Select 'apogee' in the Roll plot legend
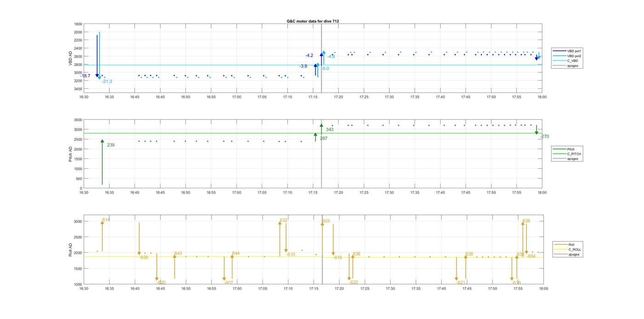The width and height of the screenshot is (644, 319). click(x=568, y=254)
